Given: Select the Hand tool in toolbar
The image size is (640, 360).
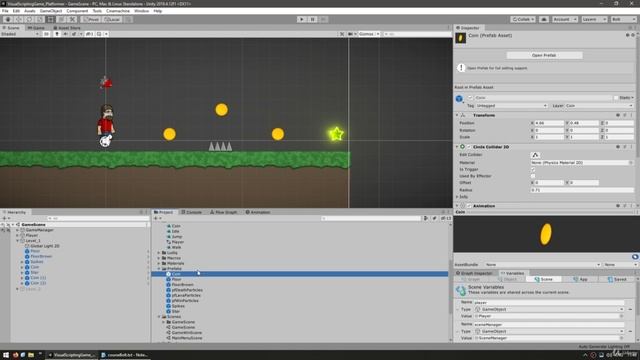Looking at the screenshot, I should 8,19.
